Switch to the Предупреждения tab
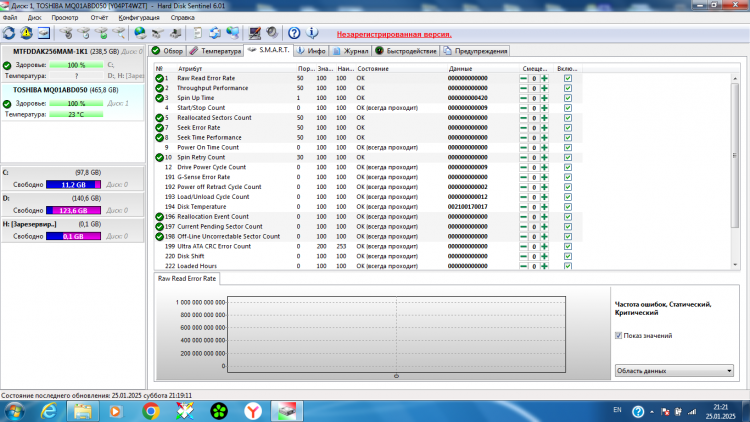This screenshot has width=750, height=422. pyautogui.click(x=475, y=51)
